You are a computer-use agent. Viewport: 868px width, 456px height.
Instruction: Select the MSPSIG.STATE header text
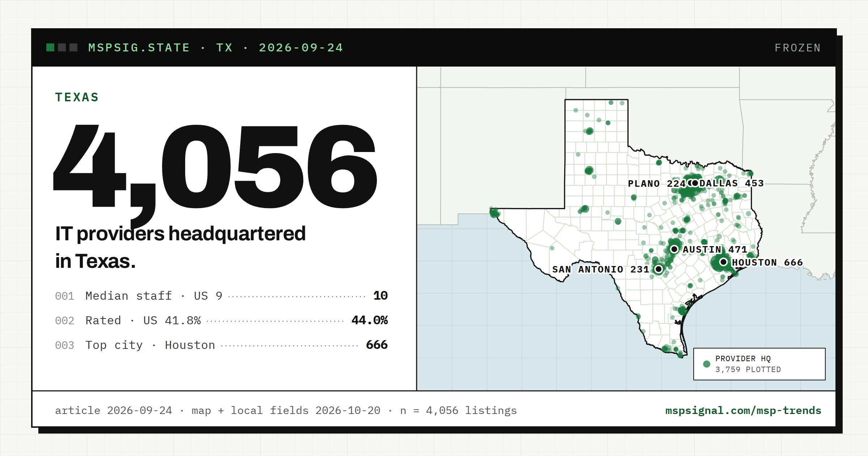[139, 48]
